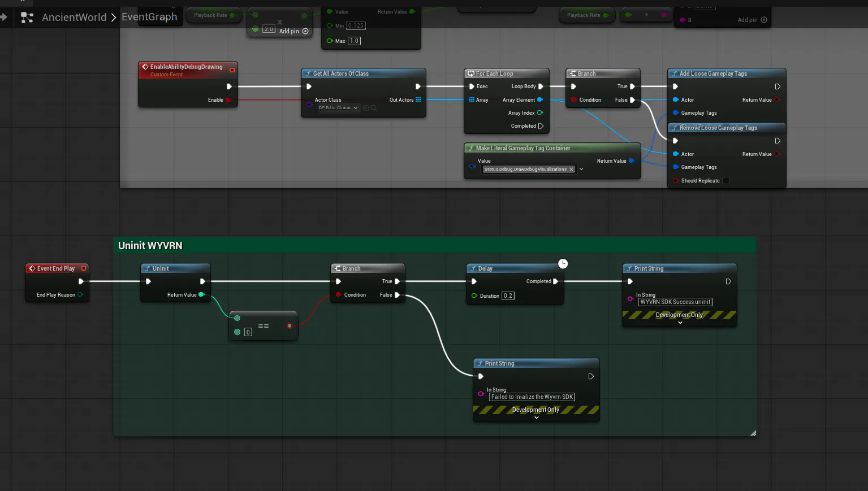Click the delegate pin on EnableAbilityDebugDrawing

click(x=232, y=70)
